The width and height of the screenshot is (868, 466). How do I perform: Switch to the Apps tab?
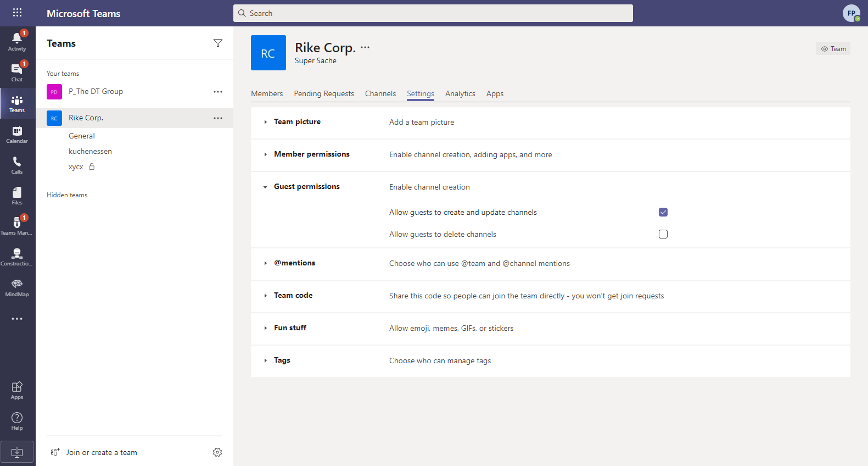(495, 93)
